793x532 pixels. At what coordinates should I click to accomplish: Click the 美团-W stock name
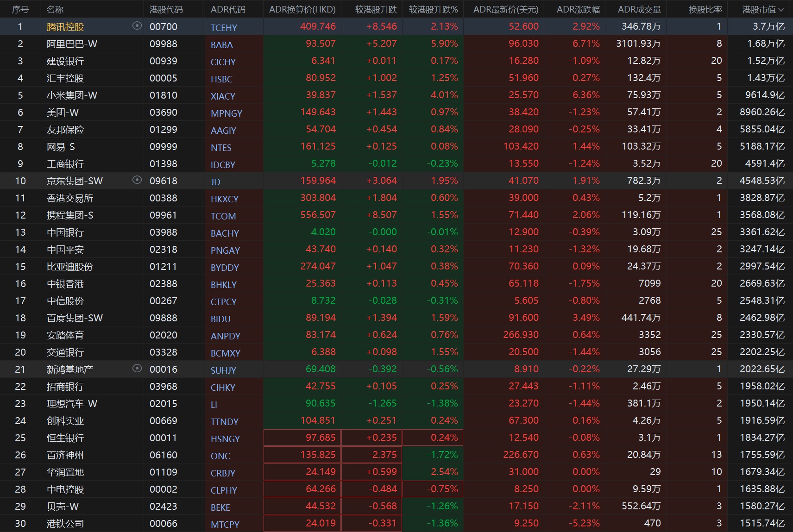point(63,113)
